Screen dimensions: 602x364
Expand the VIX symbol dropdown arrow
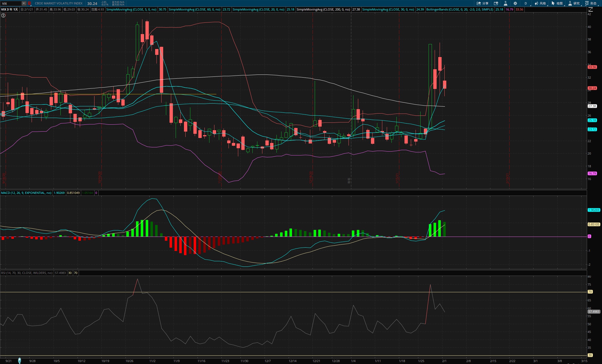point(24,3)
